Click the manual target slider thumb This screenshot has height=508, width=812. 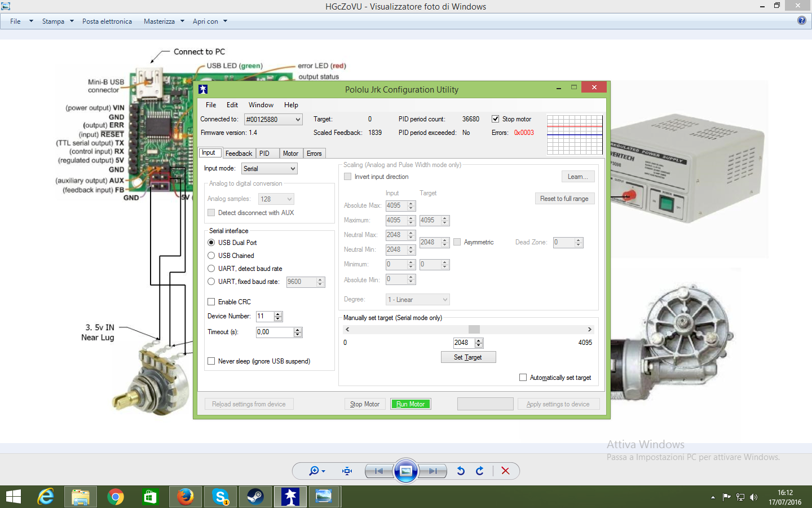(474, 330)
